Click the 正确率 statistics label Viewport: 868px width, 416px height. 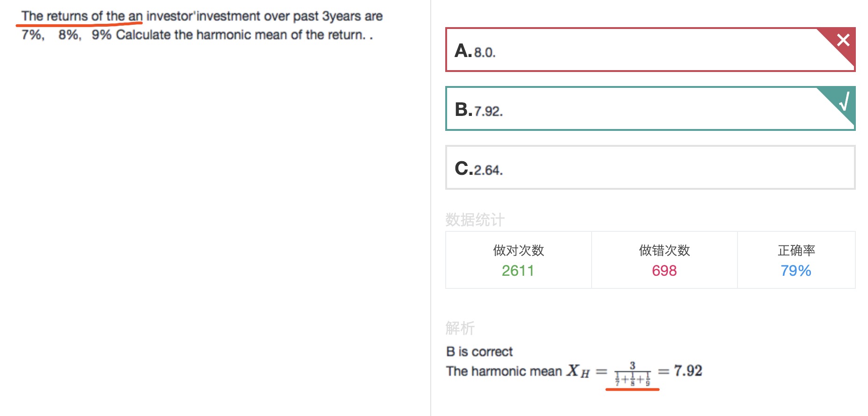[796, 251]
